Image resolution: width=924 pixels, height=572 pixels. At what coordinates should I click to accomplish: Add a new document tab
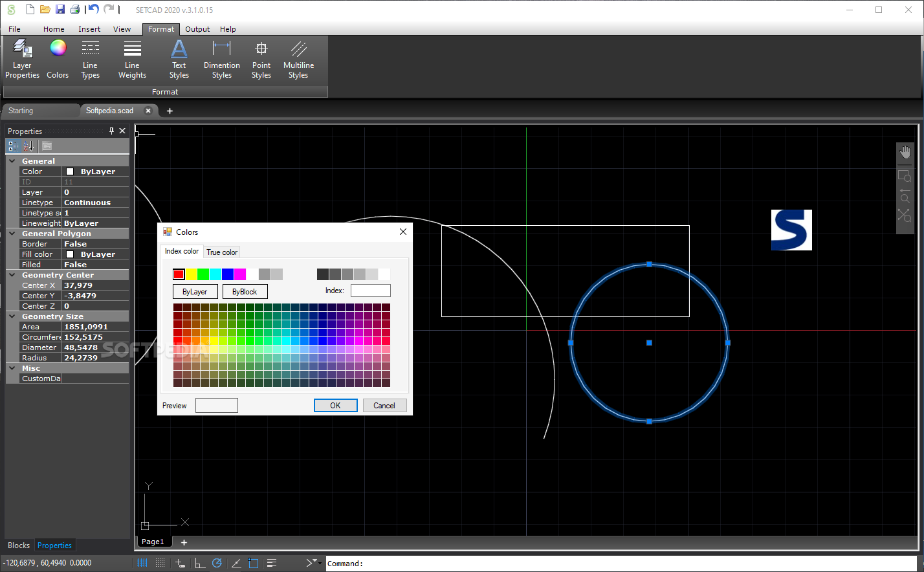[170, 111]
